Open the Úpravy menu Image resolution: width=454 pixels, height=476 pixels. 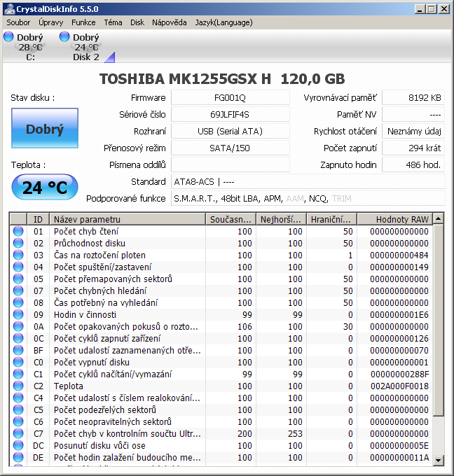tap(50, 22)
